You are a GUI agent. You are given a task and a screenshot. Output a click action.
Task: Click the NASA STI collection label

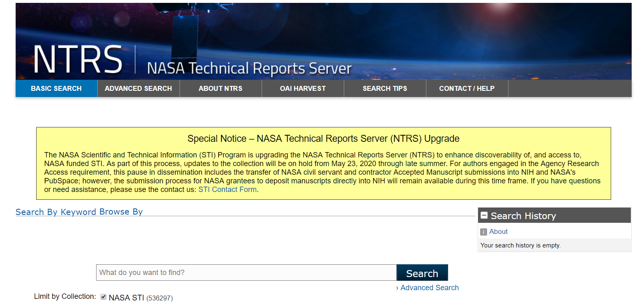pyautogui.click(x=126, y=298)
